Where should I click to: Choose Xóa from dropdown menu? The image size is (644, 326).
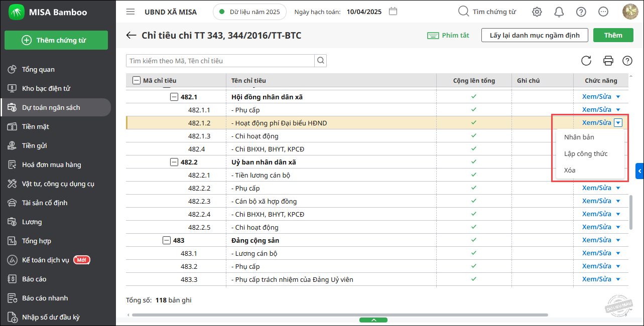(570, 170)
